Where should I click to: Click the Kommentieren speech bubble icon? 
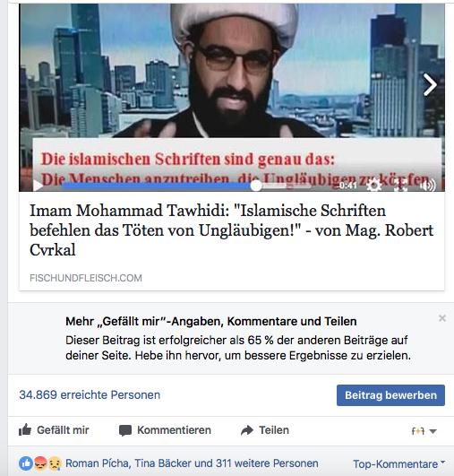[x=125, y=430]
